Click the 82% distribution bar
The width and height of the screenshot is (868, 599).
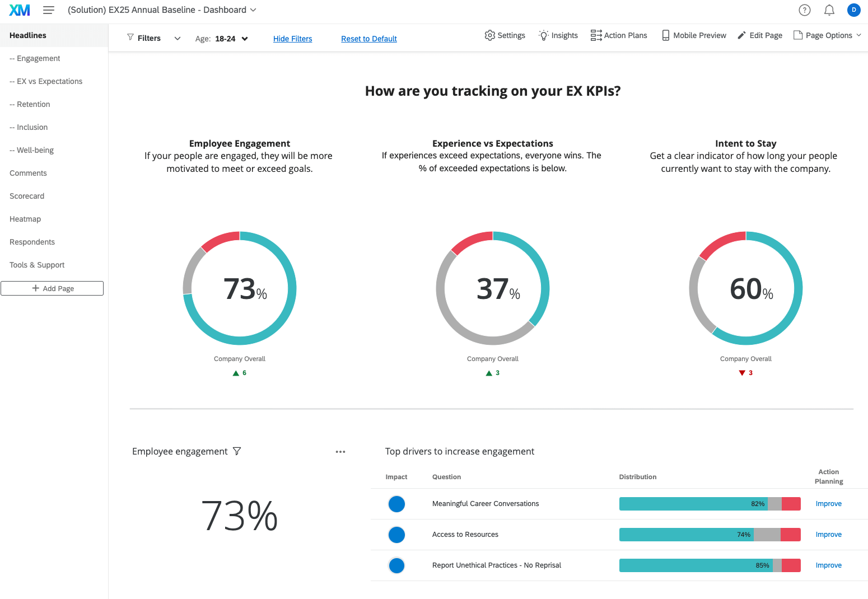694,503
